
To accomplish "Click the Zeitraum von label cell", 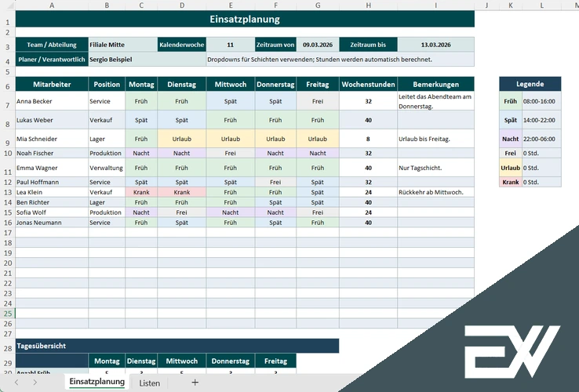I will (275, 45).
